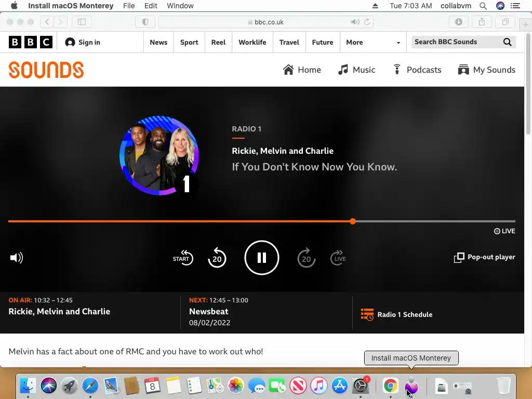Expand the More dropdown menu
This screenshot has width=532, height=399.
pos(373,42)
